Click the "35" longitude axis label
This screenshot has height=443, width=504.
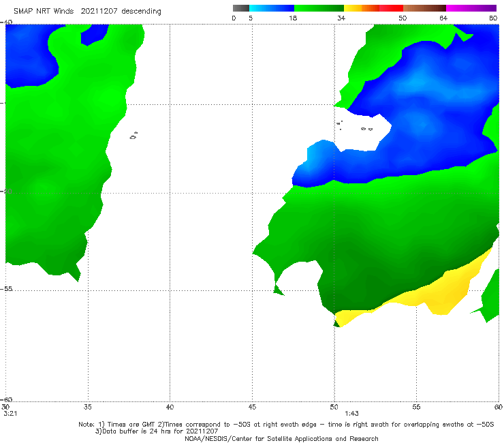(87, 407)
